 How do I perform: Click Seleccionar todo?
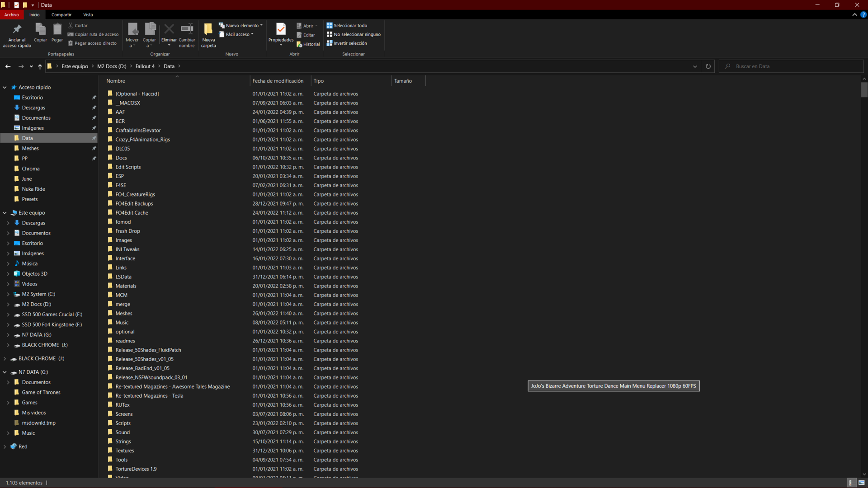tap(347, 25)
